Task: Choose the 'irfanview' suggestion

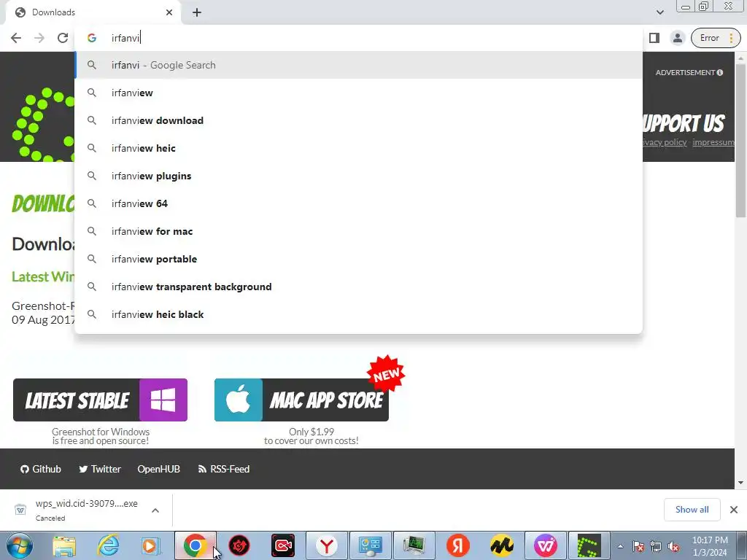Action: (x=358, y=93)
